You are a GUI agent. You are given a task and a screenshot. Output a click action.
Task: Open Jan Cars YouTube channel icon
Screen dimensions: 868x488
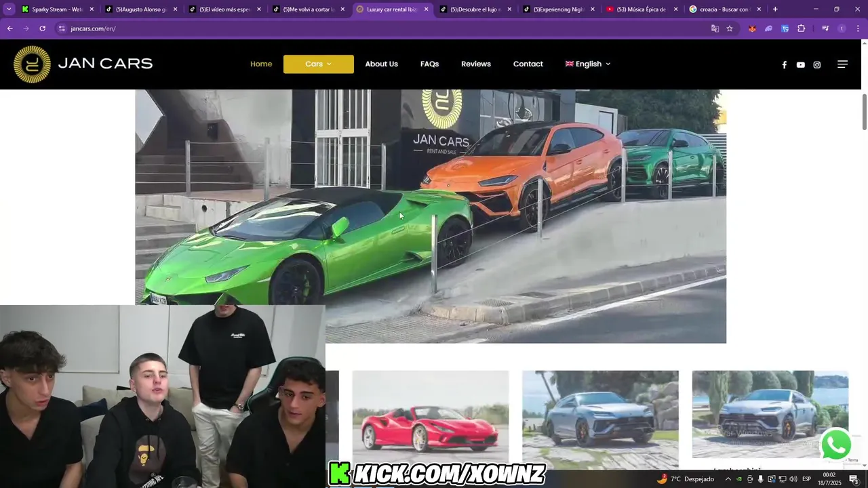point(800,64)
